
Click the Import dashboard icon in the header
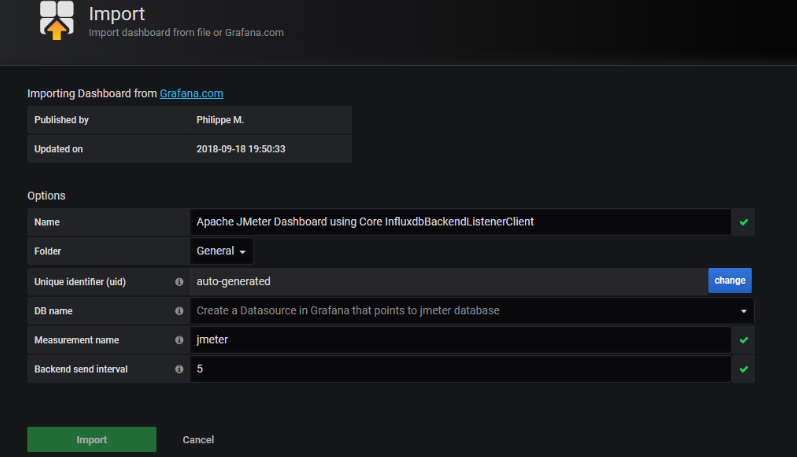pos(57,20)
